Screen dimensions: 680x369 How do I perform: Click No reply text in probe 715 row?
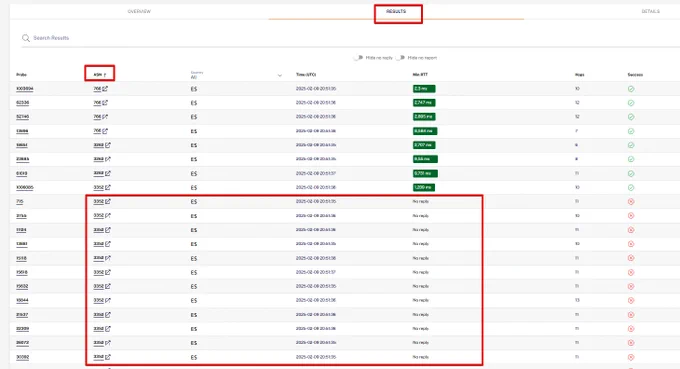421,202
